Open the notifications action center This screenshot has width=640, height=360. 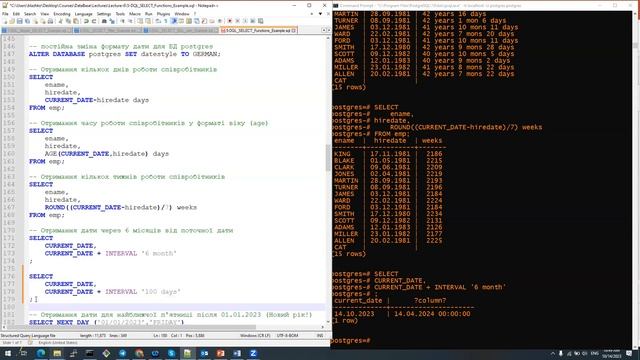[x=629, y=353]
